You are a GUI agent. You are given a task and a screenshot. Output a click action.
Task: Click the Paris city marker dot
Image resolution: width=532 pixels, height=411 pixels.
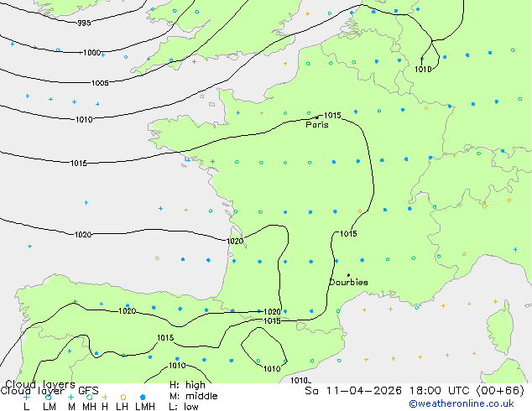pyautogui.click(x=317, y=117)
